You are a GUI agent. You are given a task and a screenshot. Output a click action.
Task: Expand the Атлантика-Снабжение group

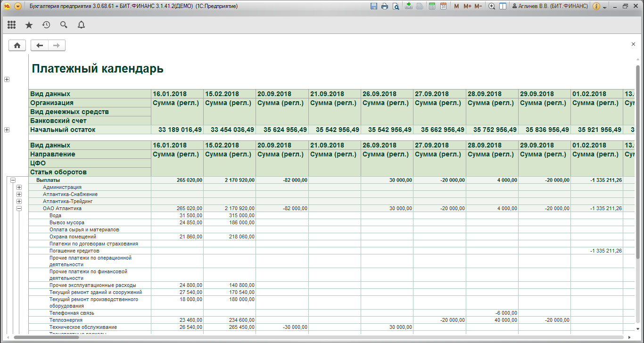coord(19,194)
